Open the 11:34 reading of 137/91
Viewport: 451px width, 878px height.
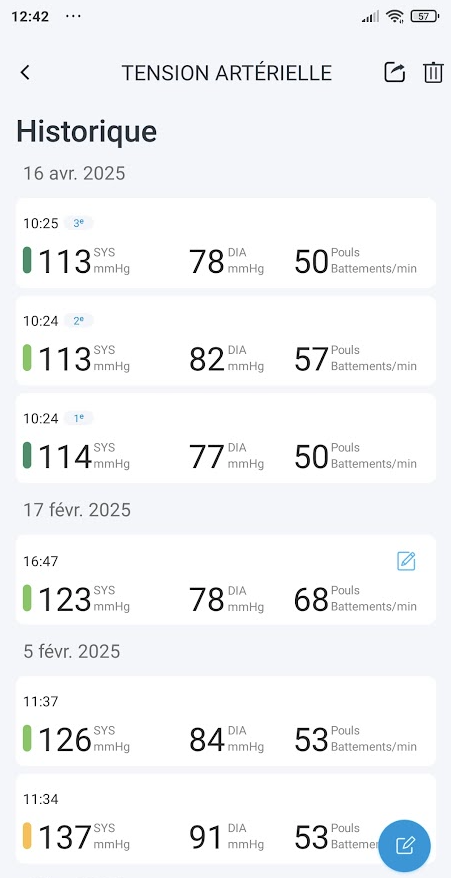(226, 818)
